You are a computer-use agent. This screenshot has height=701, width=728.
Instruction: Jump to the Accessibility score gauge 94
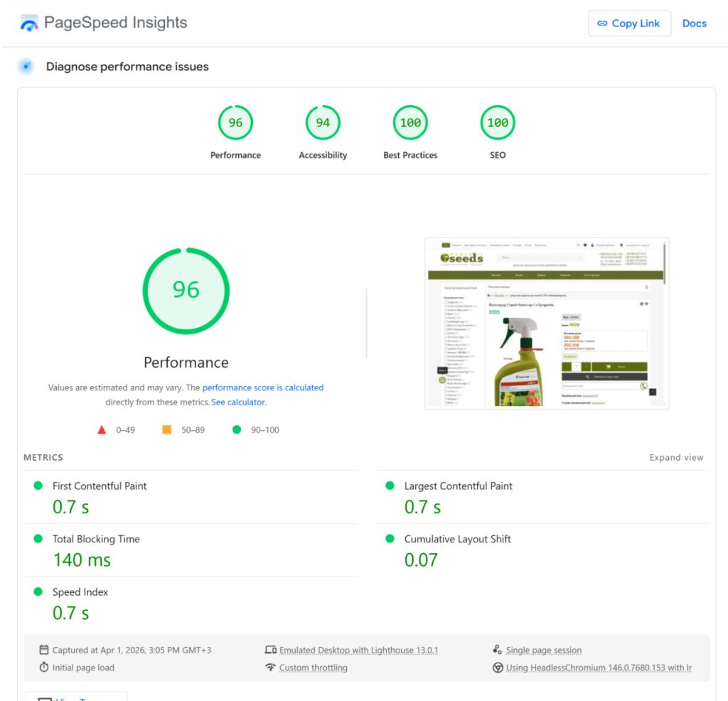coord(323,123)
